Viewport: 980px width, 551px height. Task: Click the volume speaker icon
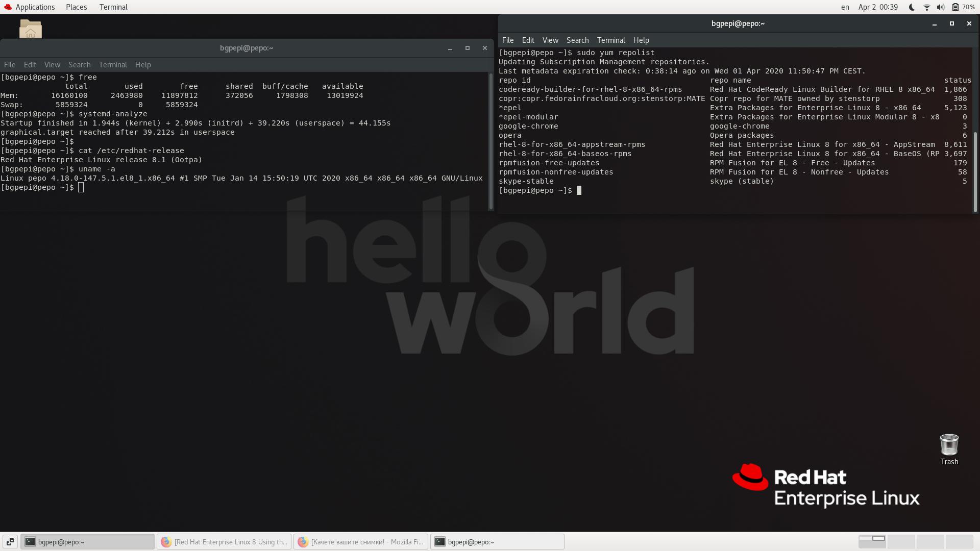click(941, 7)
